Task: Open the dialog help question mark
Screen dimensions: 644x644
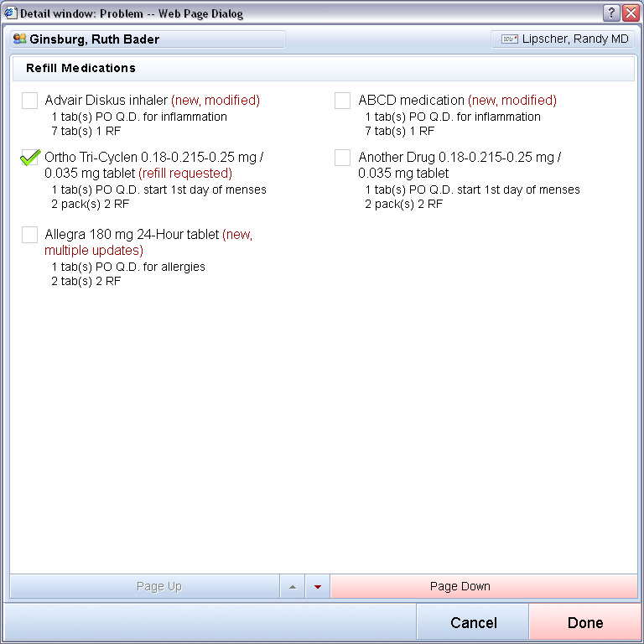Action: click(x=611, y=13)
